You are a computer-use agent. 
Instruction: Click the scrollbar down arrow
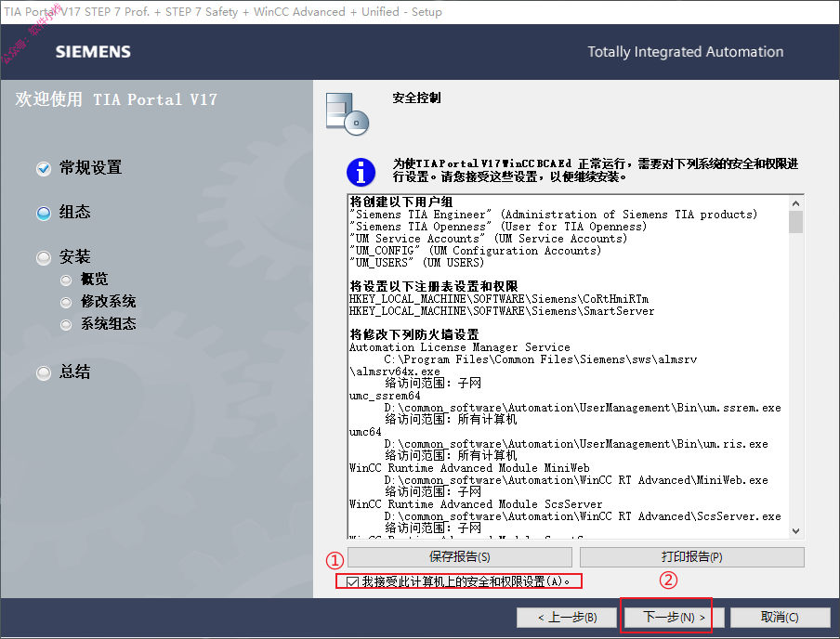tap(795, 531)
